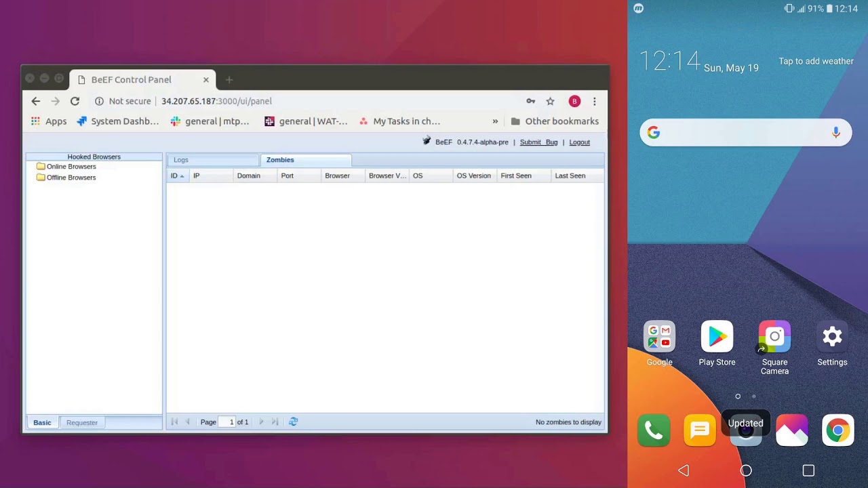Tap the Google search bar on phone
The image size is (868, 488).
coord(745,133)
